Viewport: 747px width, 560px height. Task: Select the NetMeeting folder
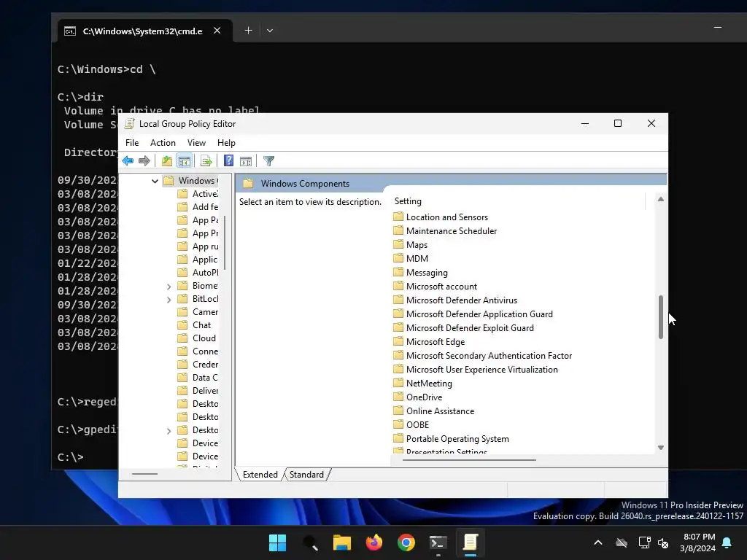tap(422, 383)
